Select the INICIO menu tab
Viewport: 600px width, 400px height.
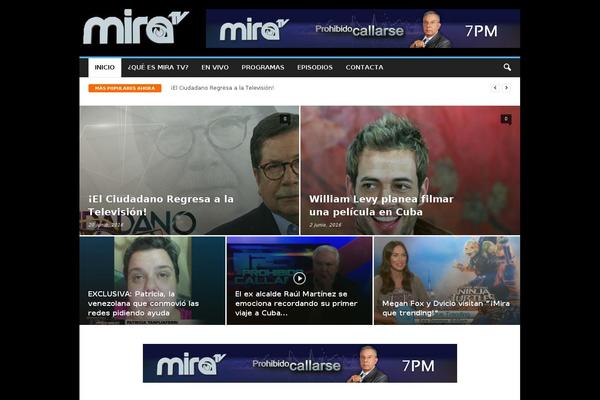(104, 67)
